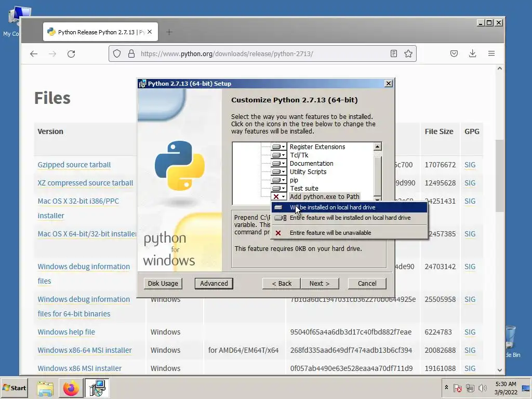Choose 'Will be installed on local hard drive'

pyautogui.click(x=349, y=207)
